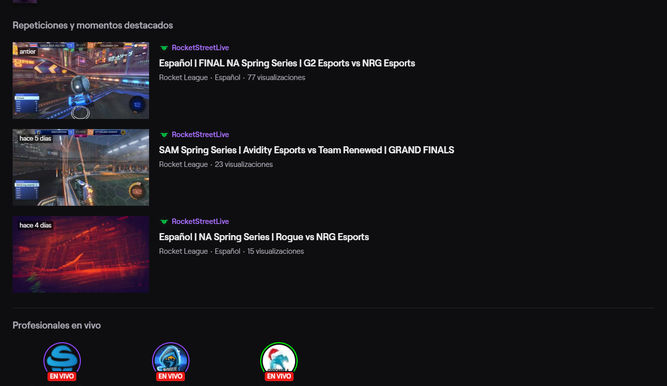Open title 'Español | NA Spring Series | Rogue vs NRG Esports'
667x386 pixels.
pyautogui.click(x=264, y=237)
